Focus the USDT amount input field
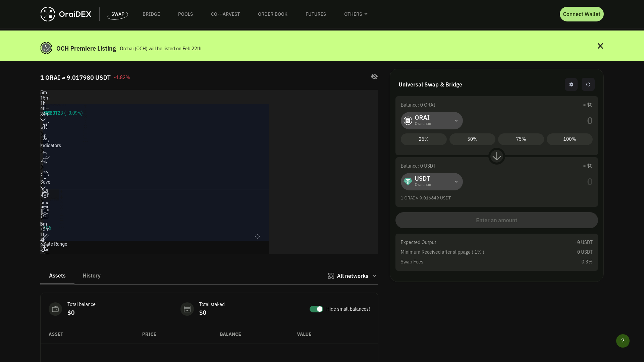 [x=530, y=182]
